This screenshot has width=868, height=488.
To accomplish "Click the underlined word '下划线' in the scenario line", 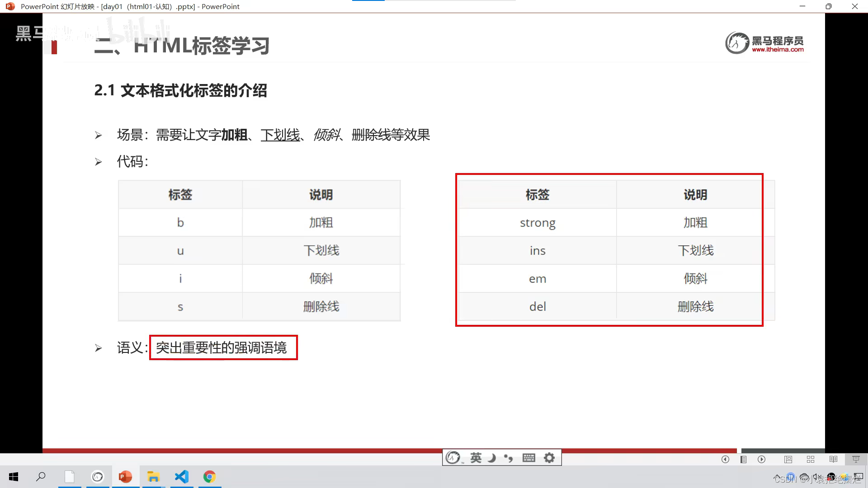I will (x=280, y=135).
